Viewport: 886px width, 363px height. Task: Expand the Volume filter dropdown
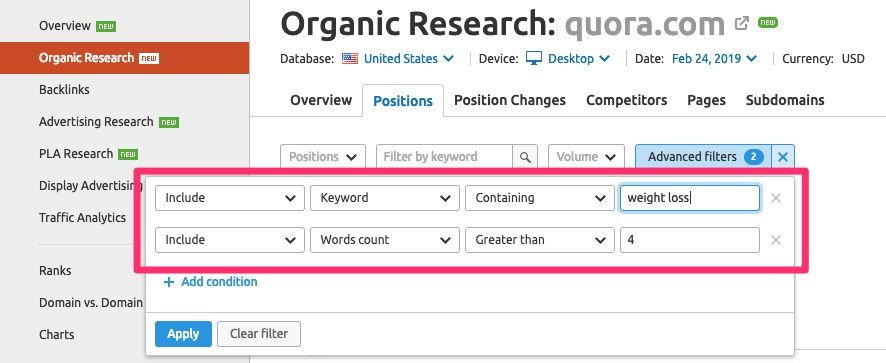pyautogui.click(x=586, y=157)
